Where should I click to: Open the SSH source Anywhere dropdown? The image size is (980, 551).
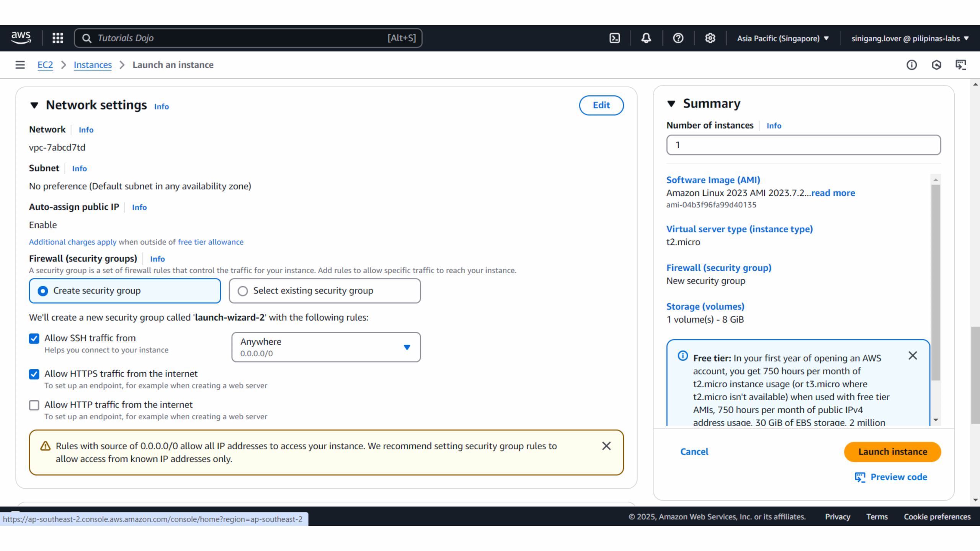pos(326,347)
